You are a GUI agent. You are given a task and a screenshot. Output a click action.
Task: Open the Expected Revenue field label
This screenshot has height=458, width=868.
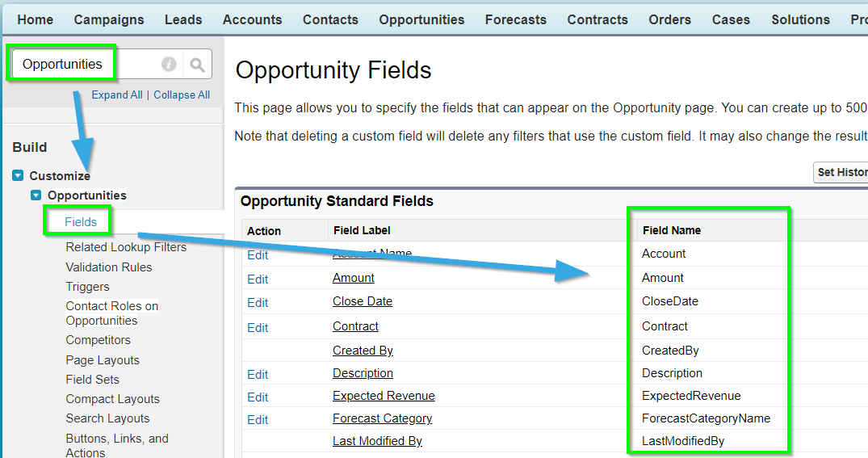coord(384,396)
